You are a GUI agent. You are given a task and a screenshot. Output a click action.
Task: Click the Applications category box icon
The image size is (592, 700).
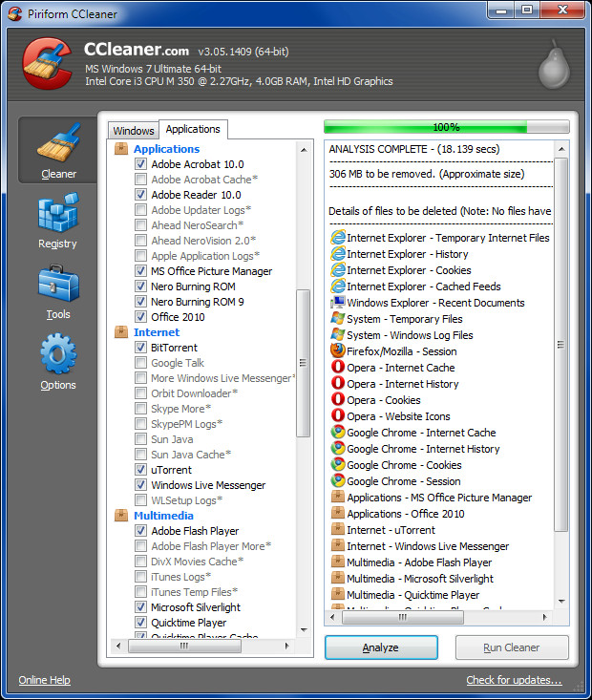pos(121,149)
